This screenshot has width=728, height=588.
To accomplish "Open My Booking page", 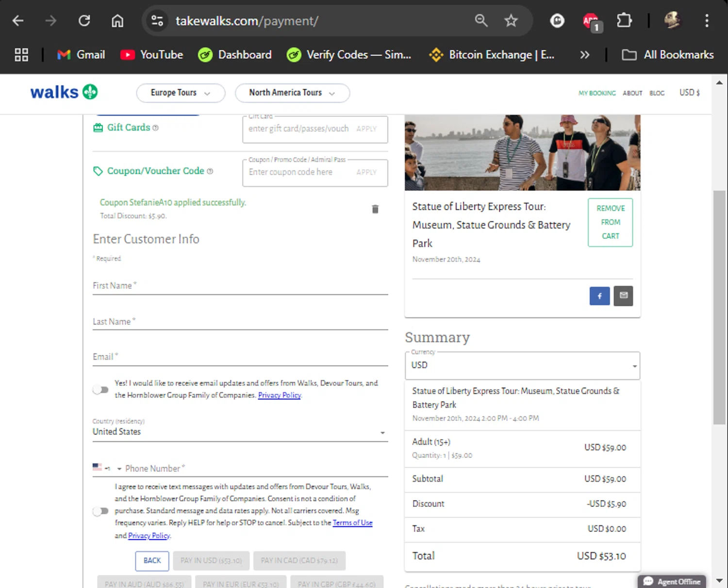I will pyautogui.click(x=596, y=93).
